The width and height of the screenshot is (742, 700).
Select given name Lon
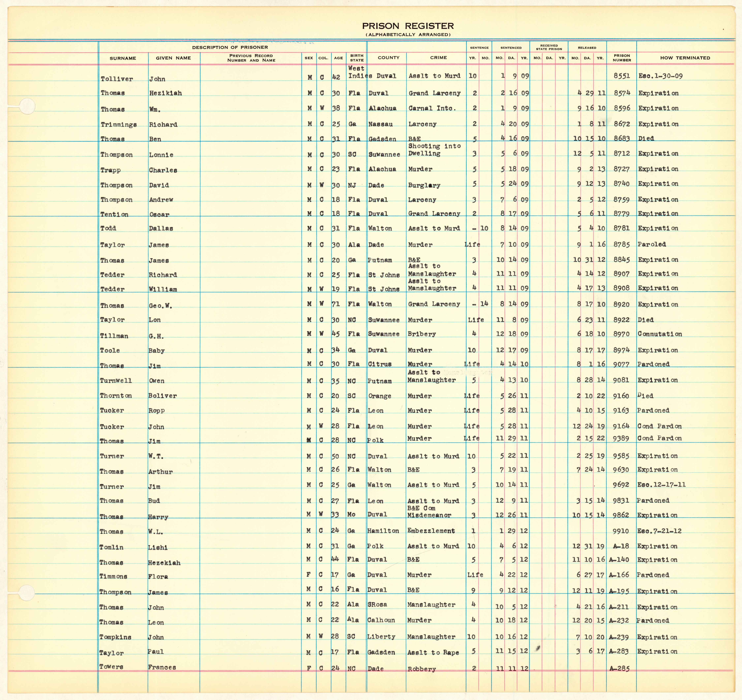[x=155, y=320]
